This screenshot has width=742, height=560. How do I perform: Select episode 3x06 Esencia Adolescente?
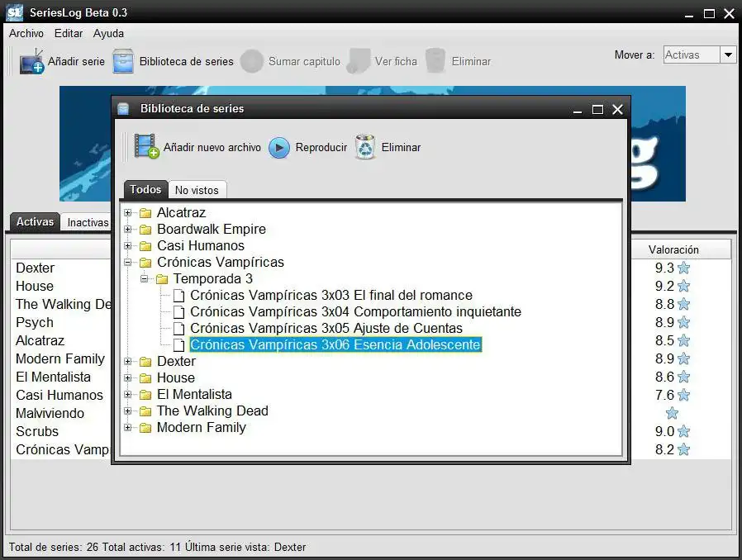click(335, 344)
